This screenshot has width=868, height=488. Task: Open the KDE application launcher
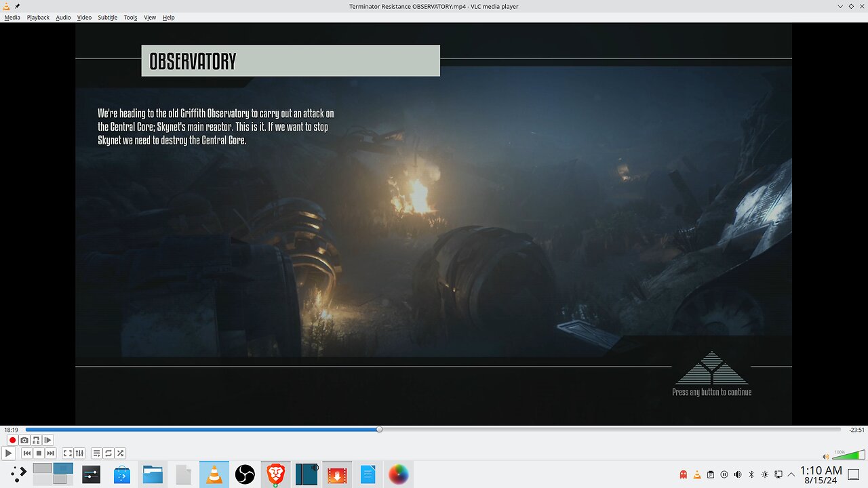click(x=18, y=474)
